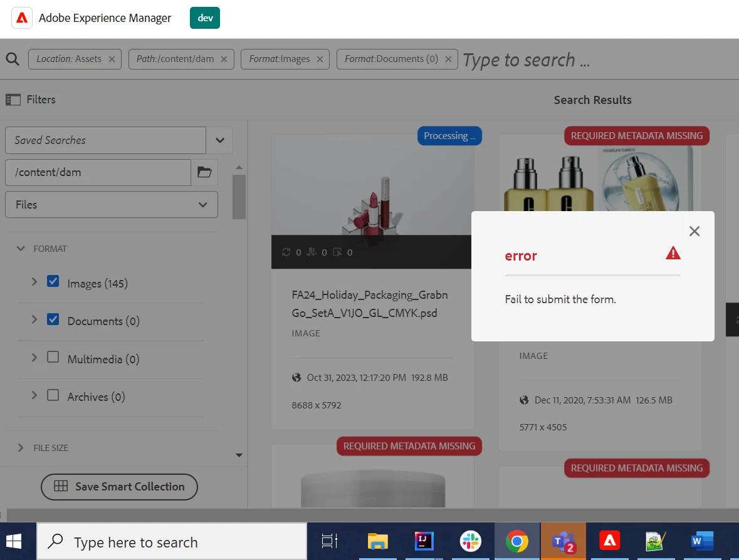
Task: Click the filter panel scrollbar thumb
Action: pos(239,197)
